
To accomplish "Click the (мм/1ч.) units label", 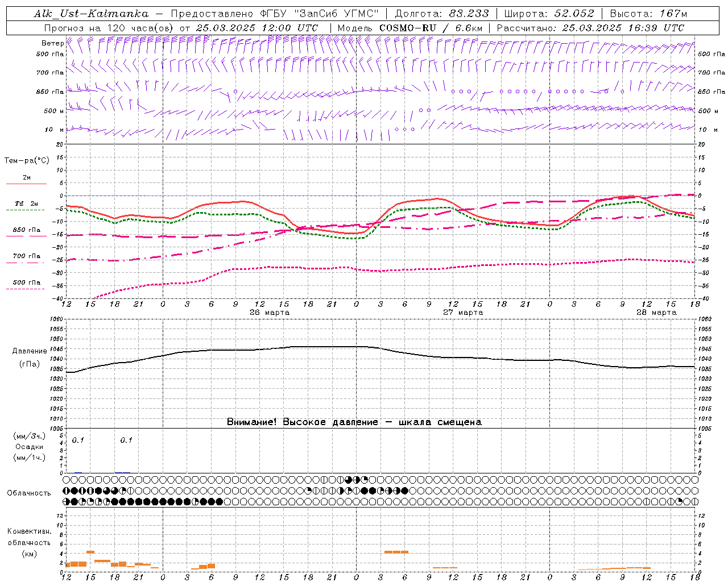I will (x=30, y=458).
